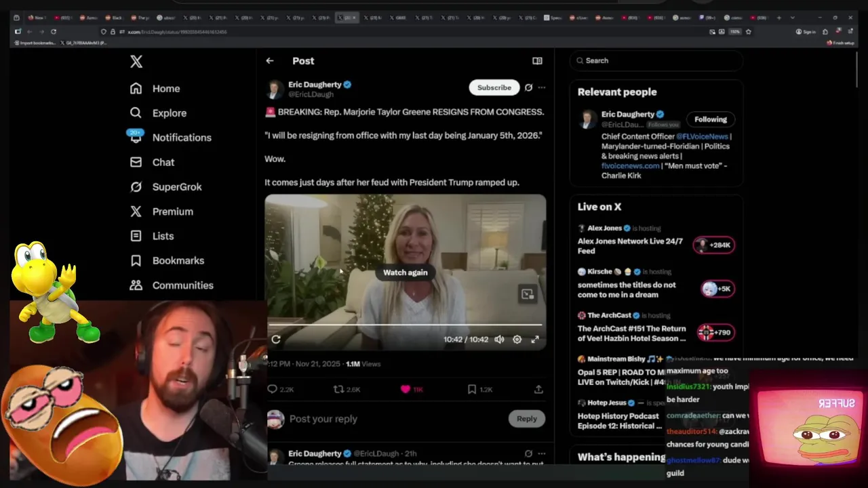Click the Chat envelope icon
This screenshot has height=488, width=868.
[136, 163]
